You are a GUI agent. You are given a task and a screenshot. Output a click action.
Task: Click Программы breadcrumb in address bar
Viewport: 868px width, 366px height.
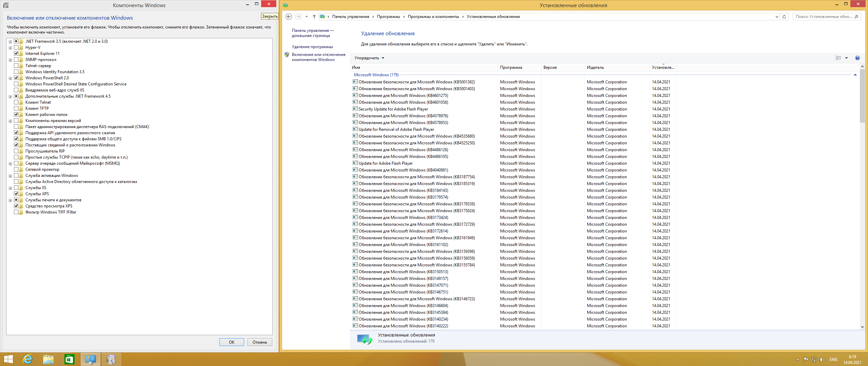[388, 17]
